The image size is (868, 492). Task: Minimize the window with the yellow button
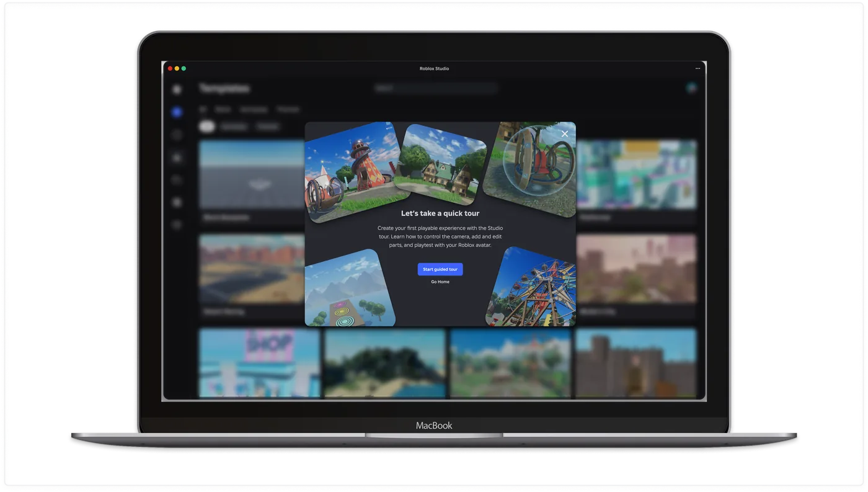point(177,68)
